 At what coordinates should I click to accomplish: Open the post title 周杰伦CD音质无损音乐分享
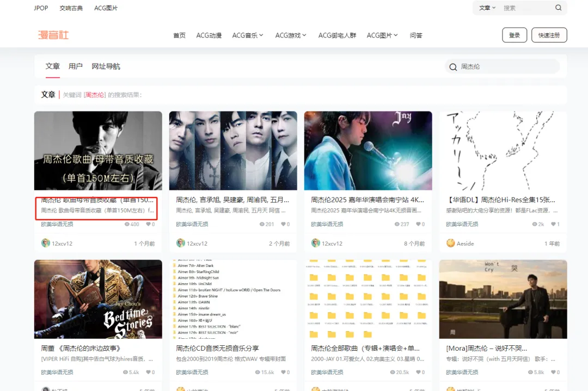[x=217, y=348]
